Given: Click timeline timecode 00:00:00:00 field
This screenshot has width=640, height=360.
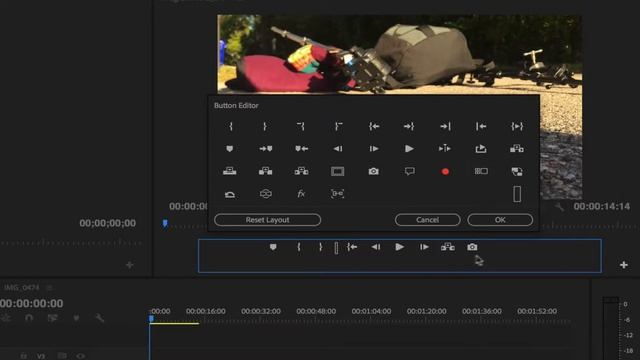Looking at the screenshot, I should click(32, 303).
